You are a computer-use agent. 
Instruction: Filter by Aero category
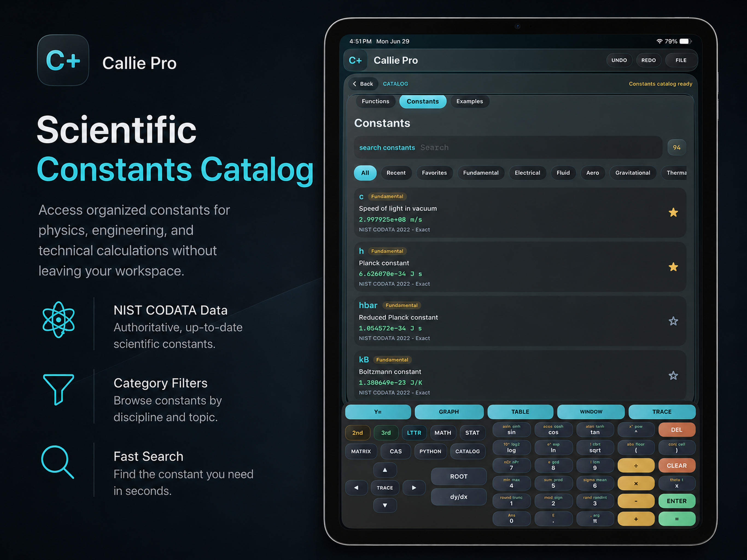tap(592, 173)
